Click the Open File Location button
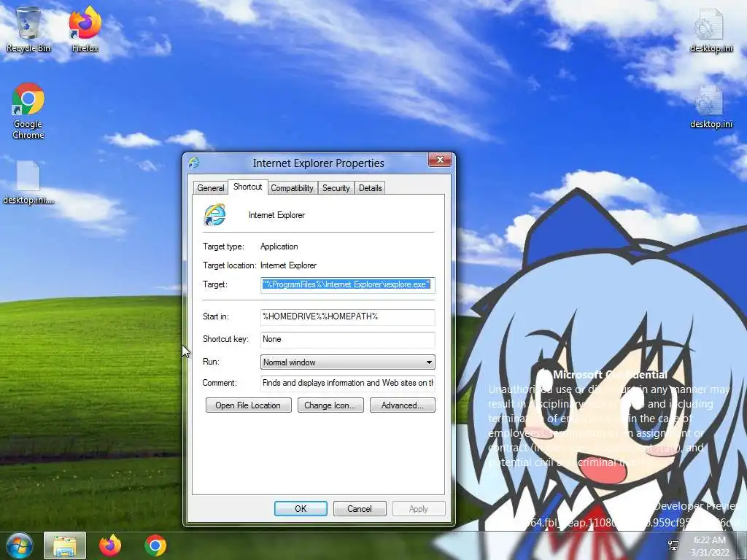Viewport: 747px width, 560px height. [248, 405]
